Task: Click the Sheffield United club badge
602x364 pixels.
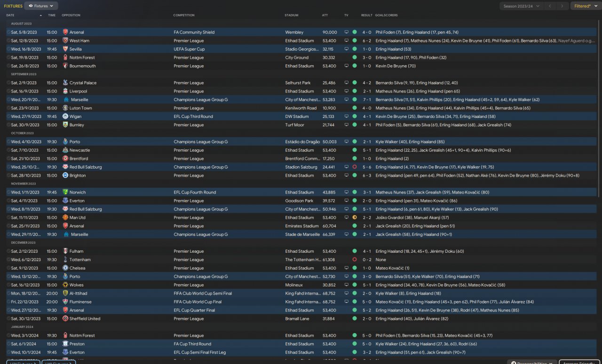Action: [x=65, y=319]
